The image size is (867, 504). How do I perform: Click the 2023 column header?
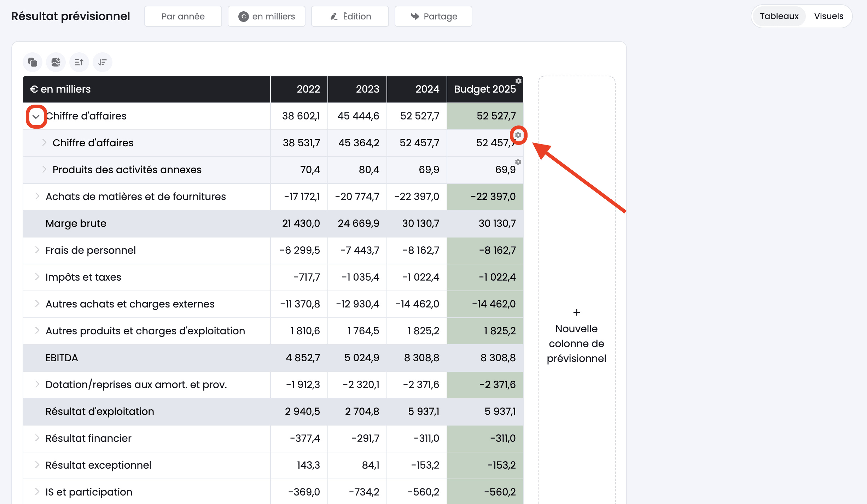coord(357,89)
